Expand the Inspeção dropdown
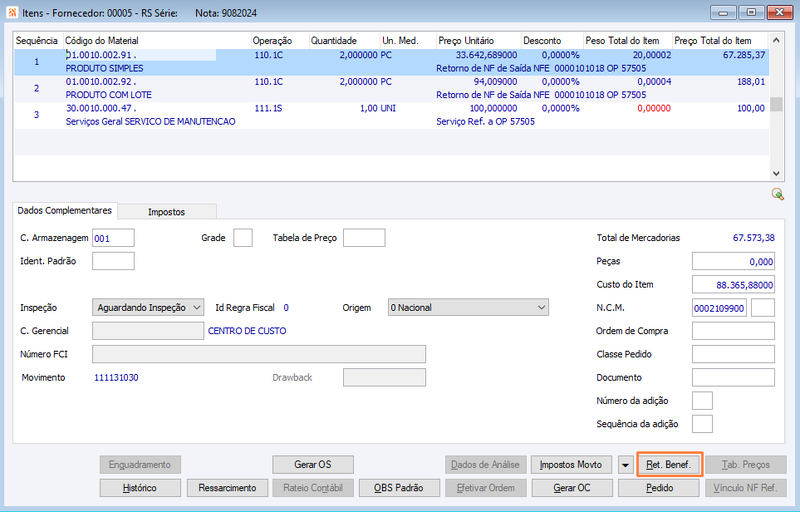This screenshot has height=512, width=800. [x=148, y=308]
